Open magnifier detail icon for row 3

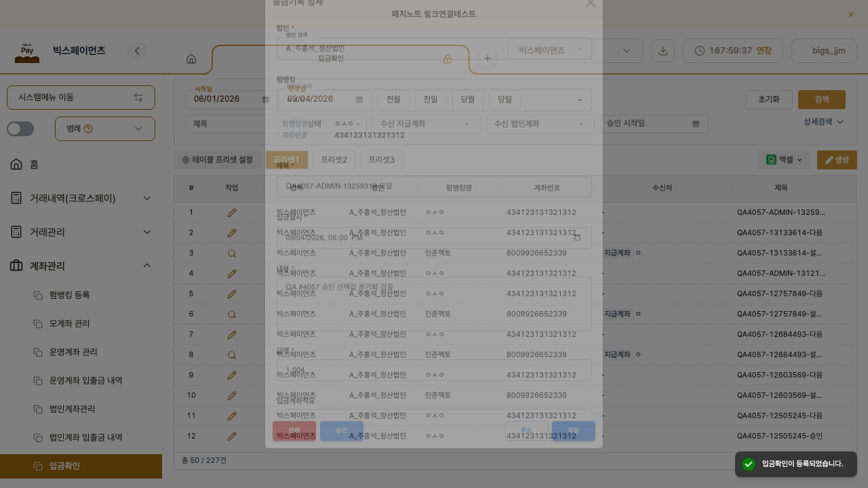[x=232, y=253]
